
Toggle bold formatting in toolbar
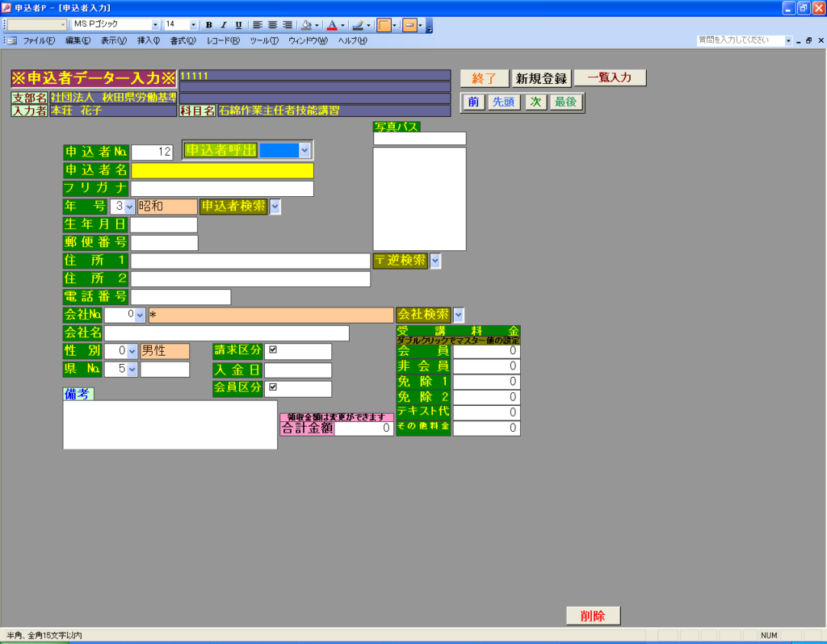208,25
